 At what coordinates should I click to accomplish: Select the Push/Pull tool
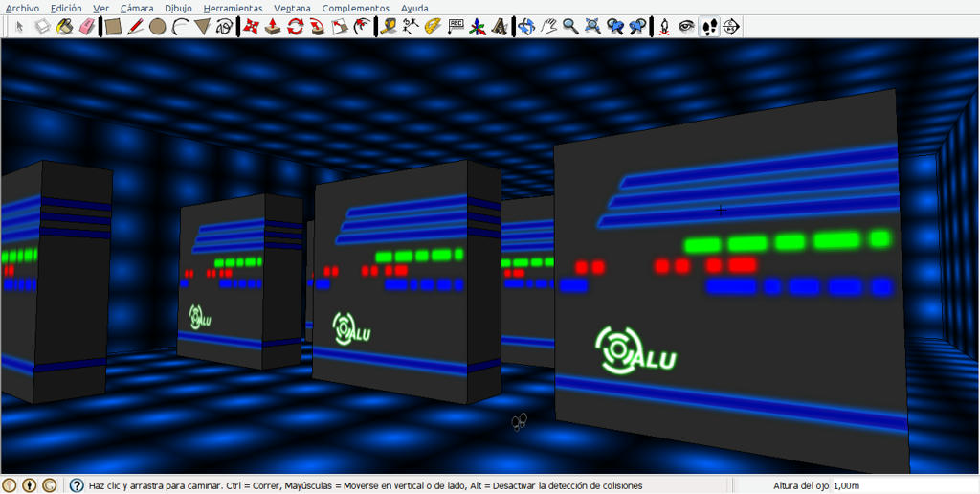tap(273, 26)
